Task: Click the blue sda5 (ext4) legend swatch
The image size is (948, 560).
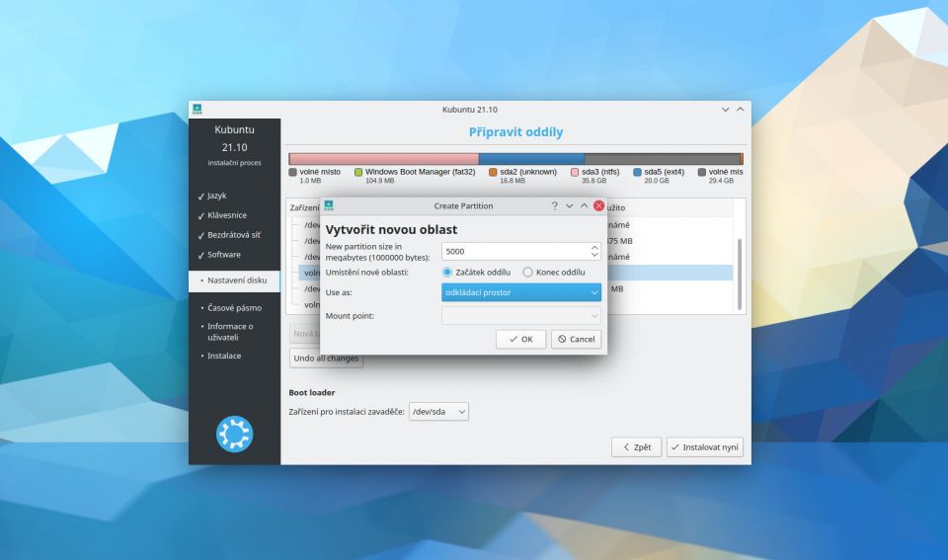Action: [x=637, y=172]
